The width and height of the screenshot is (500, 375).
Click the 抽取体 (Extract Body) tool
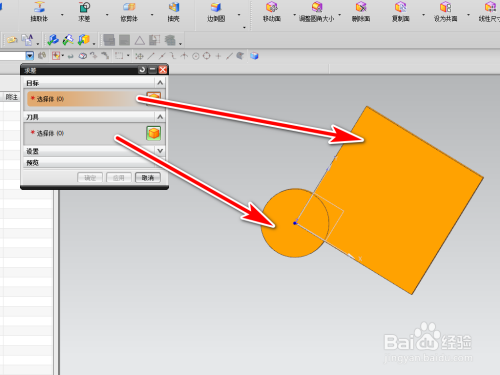pyautogui.click(x=39, y=12)
